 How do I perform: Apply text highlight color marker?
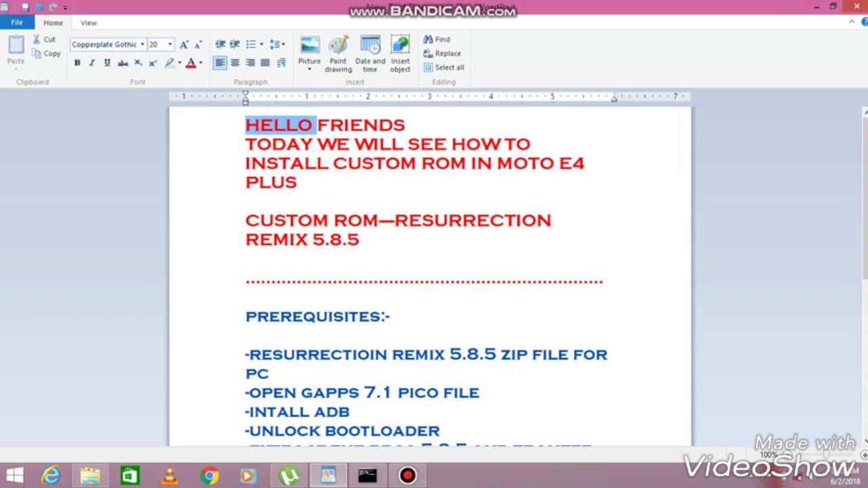point(169,62)
